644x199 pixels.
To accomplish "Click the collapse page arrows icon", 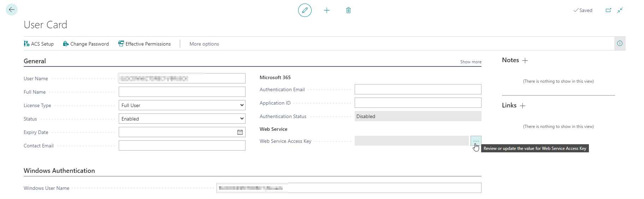I will coord(620,10).
